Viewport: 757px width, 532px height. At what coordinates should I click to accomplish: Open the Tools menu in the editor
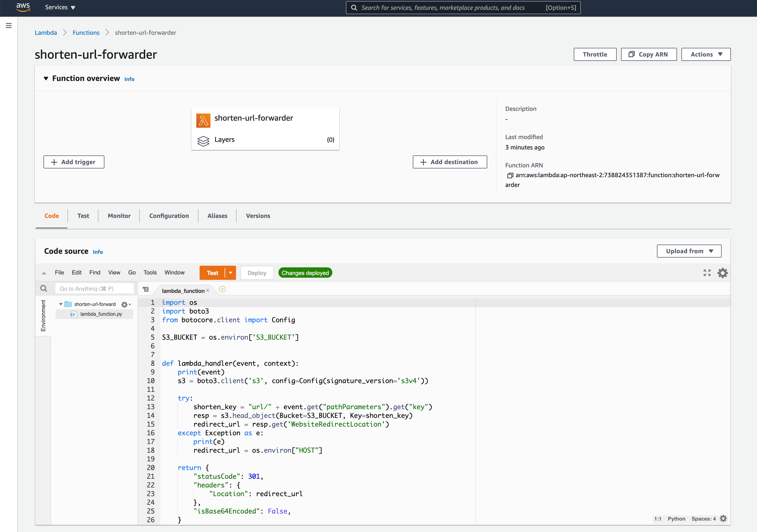pyautogui.click(x=150, y=273)
